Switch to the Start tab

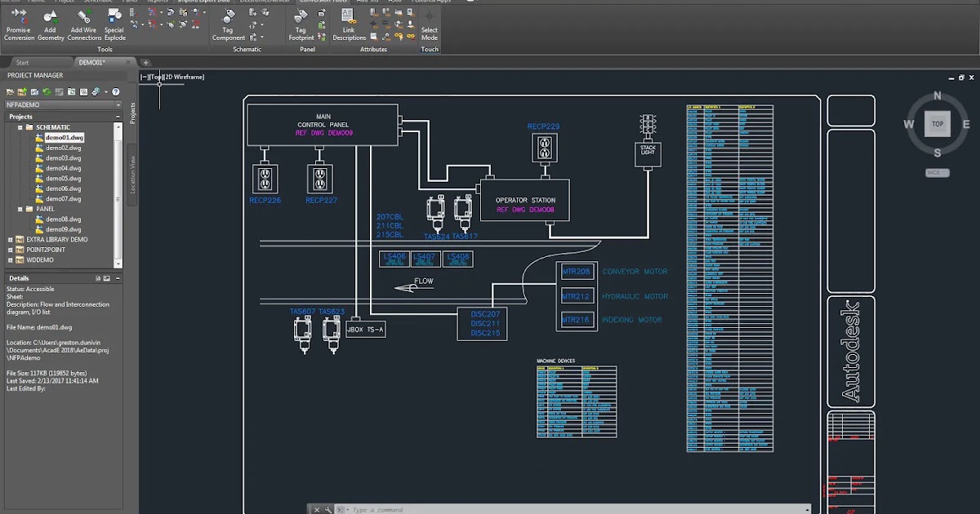point(22,62)
